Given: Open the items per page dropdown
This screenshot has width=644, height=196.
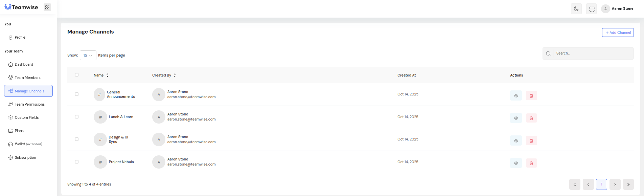Looking at the screenshot, I should pos(88,56).
